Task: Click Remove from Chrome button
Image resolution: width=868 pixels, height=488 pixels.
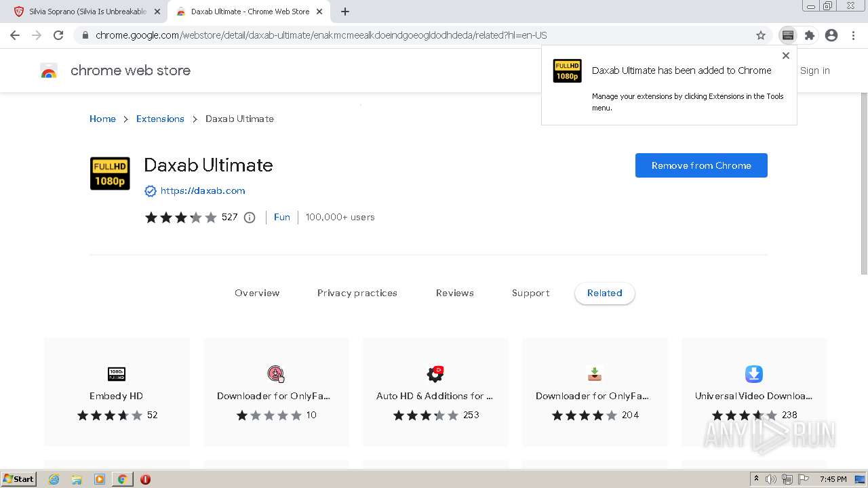Action: [701, 165]
